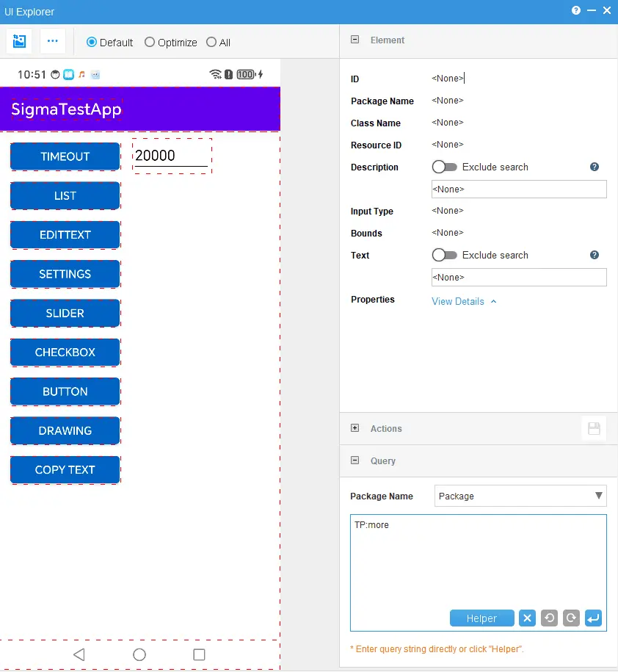Viewport: 618px width, 672px height.
Task: Click the ID value <None> field
Action: tap(448, 79)
